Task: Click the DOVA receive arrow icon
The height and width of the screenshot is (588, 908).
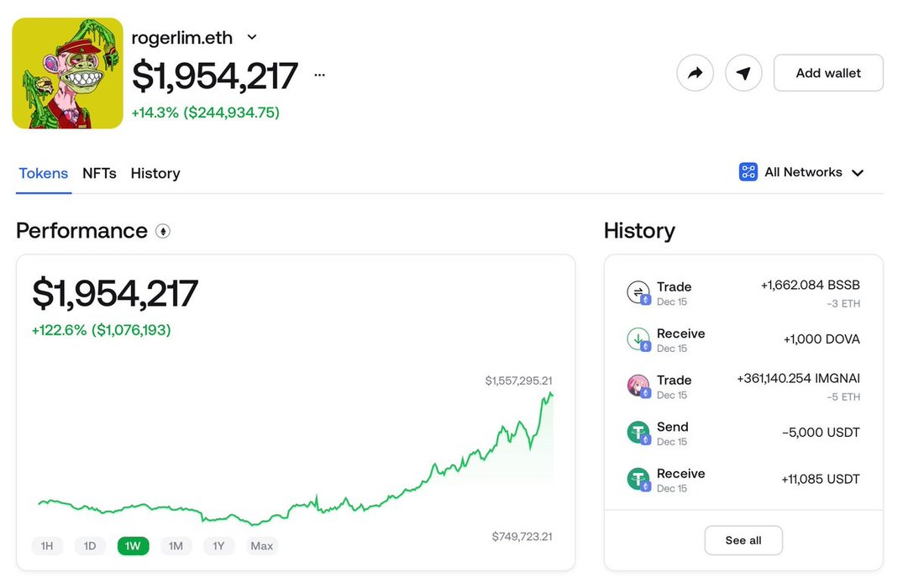Action: pos(638,339)
